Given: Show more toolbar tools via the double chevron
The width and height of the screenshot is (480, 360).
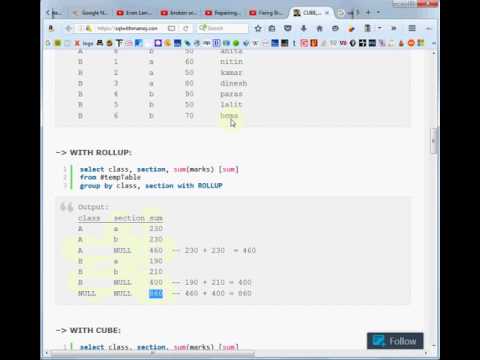Looking at the screenshot, I should pos(394,28).
